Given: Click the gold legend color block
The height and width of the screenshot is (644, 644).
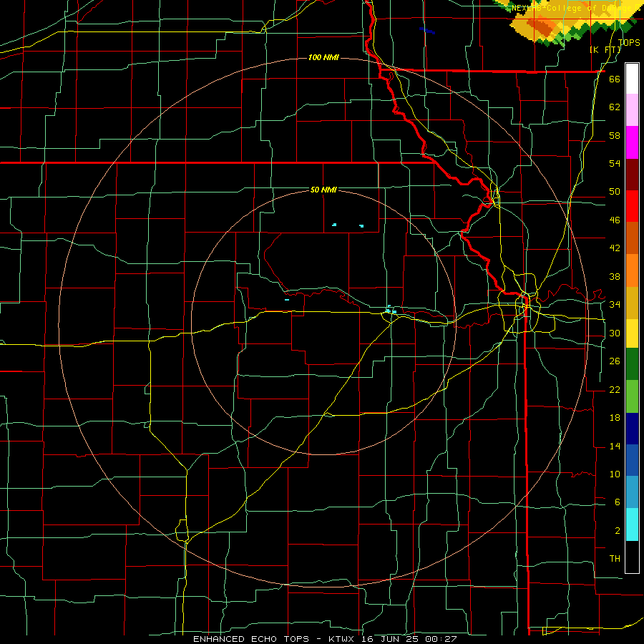Looking at the screenshot, I should click(x=632, y=303).
